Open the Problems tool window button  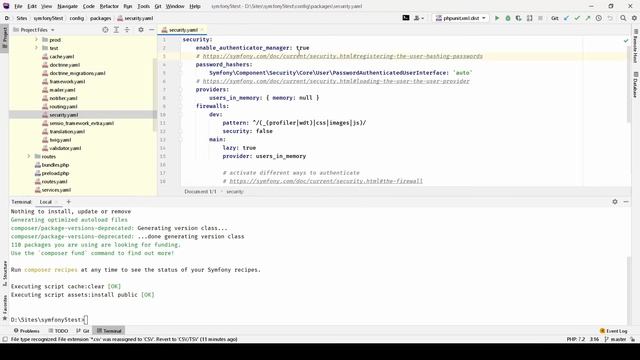(x=27, y=331)
